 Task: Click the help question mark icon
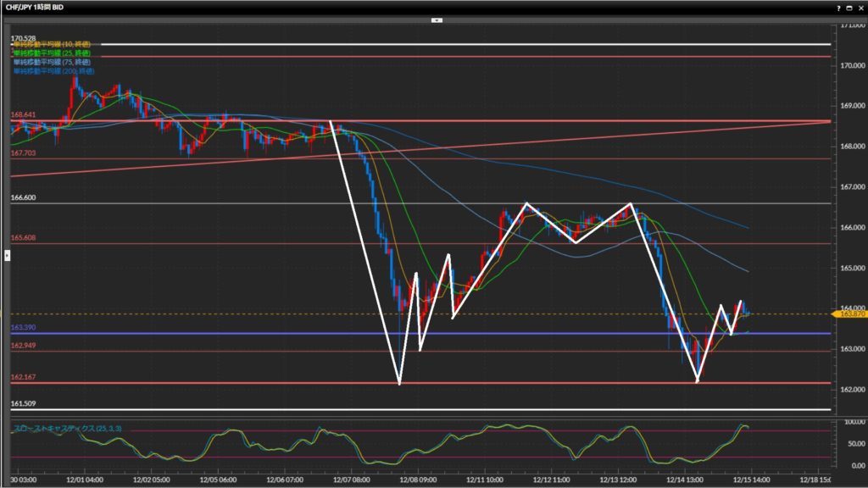(839, 8)
